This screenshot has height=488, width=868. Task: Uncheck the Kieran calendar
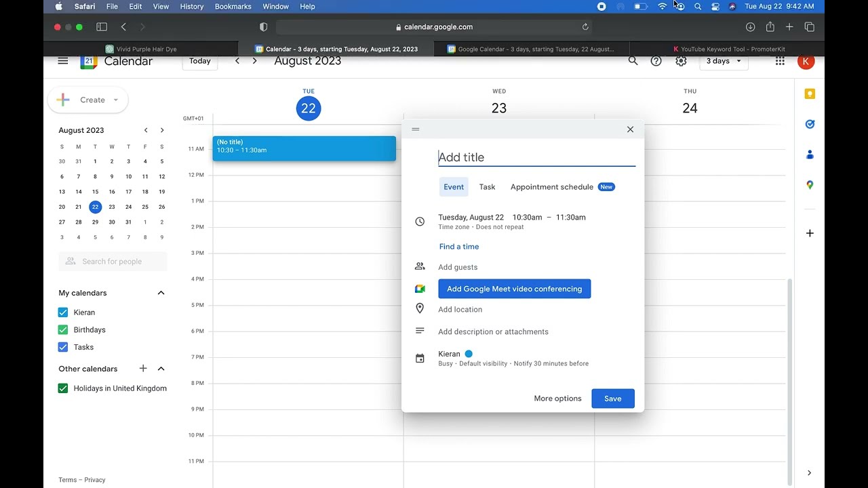63,312
